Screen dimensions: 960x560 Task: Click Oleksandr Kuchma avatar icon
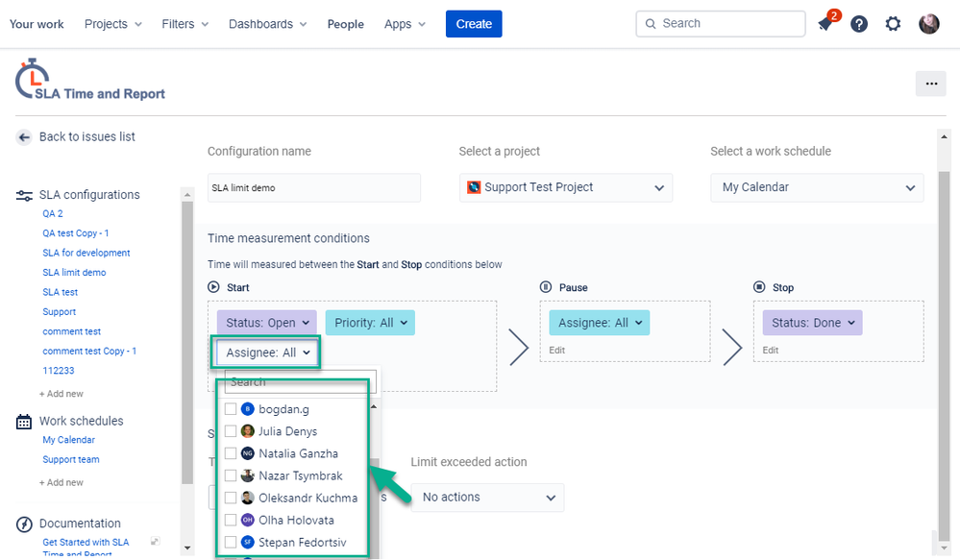tap(247, 498)
